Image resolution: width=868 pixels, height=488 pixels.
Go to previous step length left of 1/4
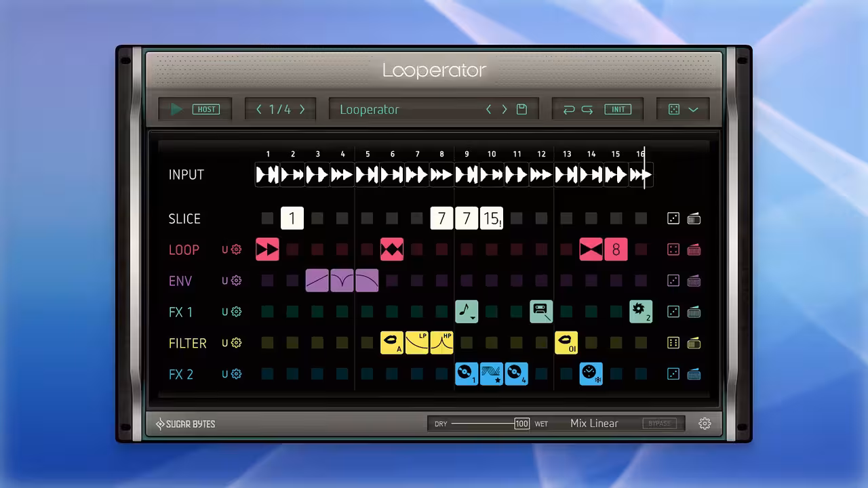[258, 109]
